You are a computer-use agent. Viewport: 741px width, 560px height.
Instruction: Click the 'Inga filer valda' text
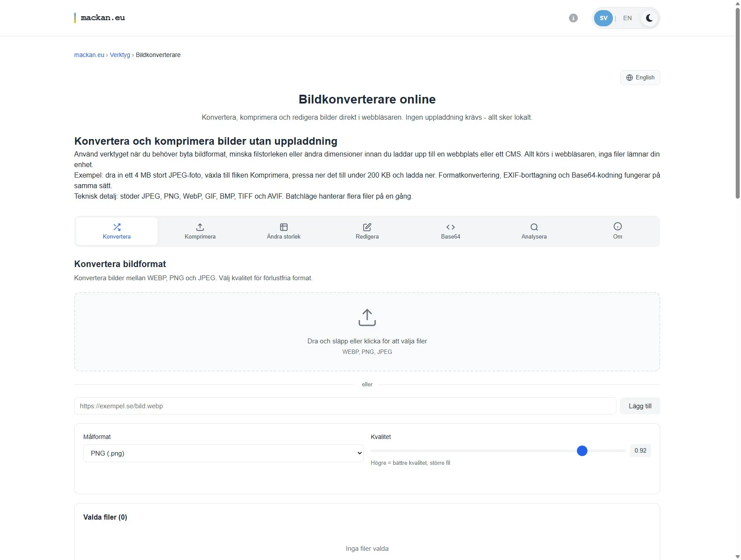(367, 549)
